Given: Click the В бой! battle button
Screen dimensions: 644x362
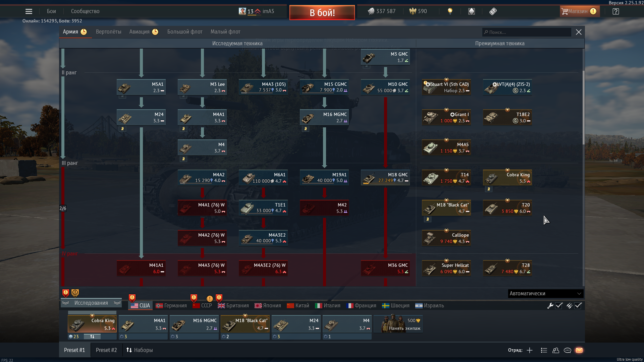Looking at the screenshot, I should 322,13.
